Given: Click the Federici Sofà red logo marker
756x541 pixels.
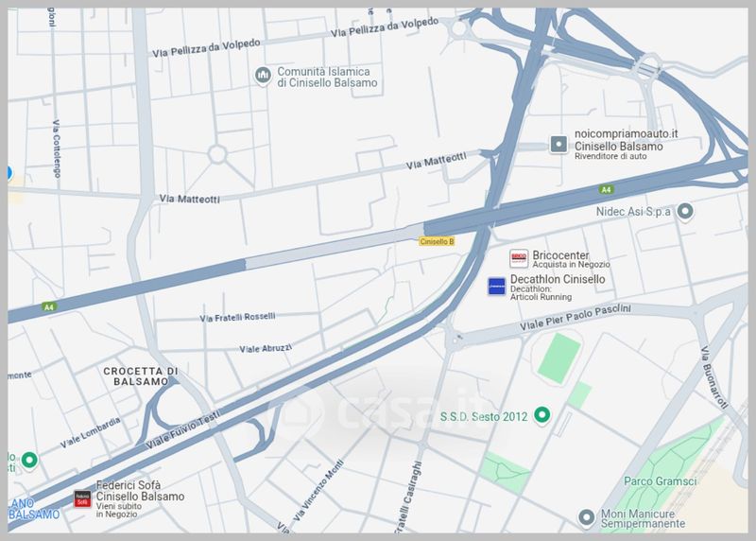Looking at the screenshot, I should click(82, 499).
